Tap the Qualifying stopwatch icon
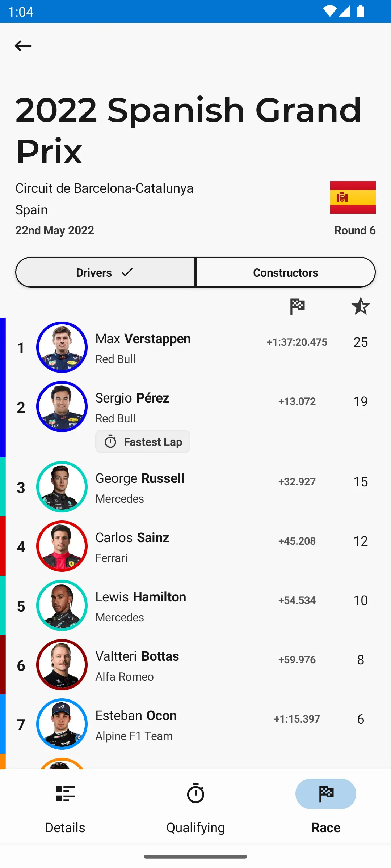This screenshot has height=868, width=391. click(x=195, y=793)
